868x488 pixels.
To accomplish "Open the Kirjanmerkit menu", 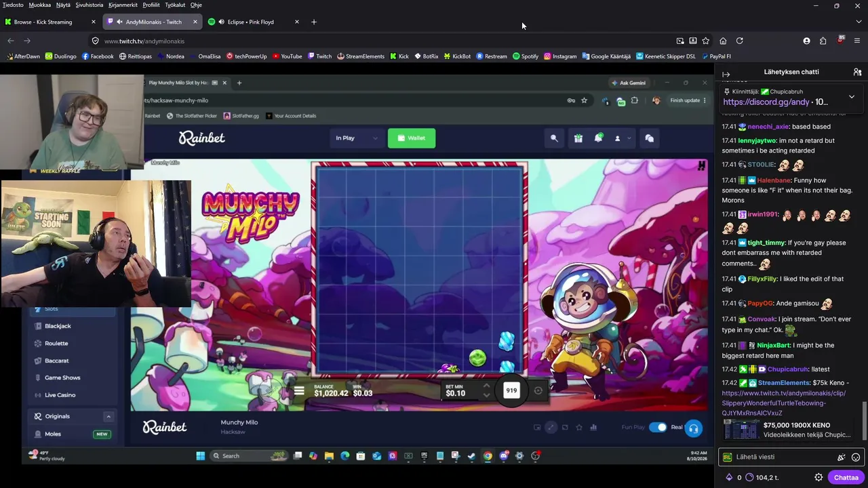I will tap(123, 5).
